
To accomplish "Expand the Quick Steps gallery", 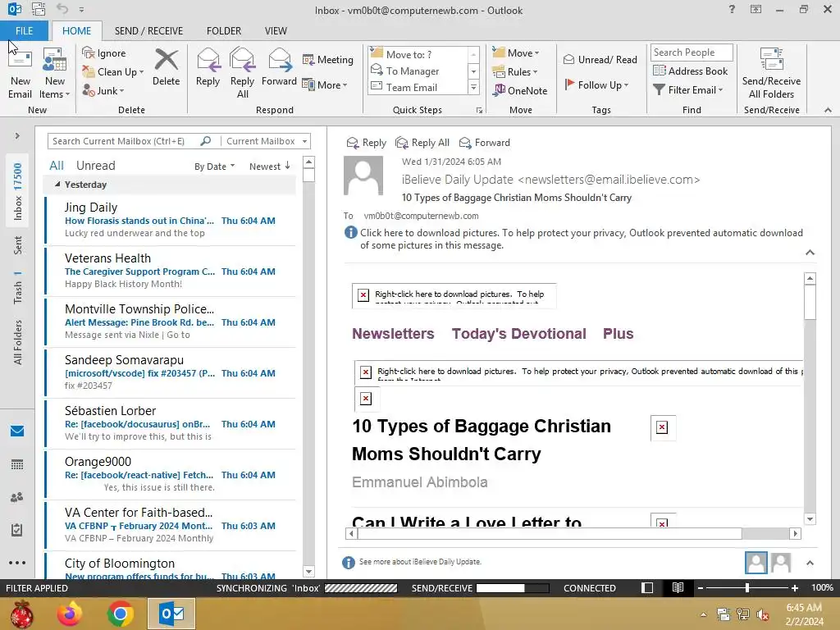I will 473,87.
